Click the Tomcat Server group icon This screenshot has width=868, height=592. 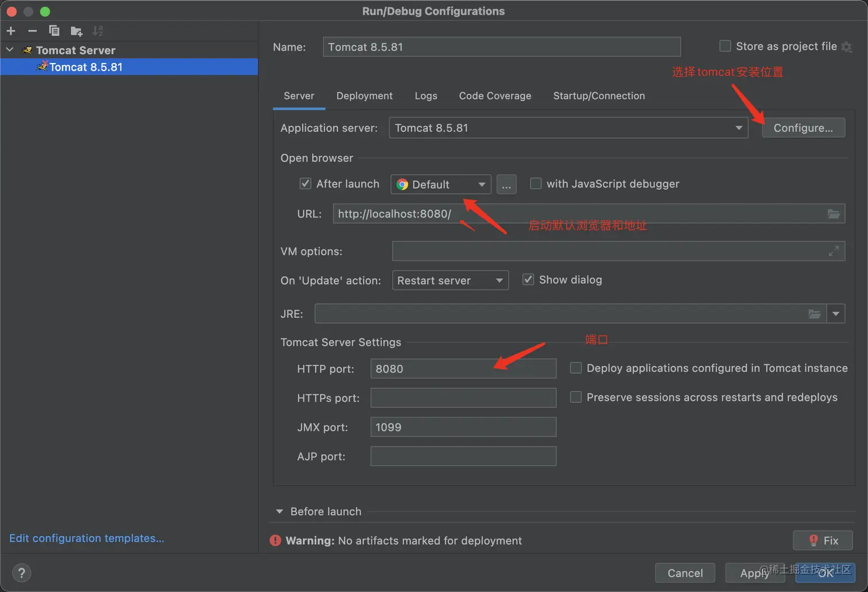coord(28,50)
